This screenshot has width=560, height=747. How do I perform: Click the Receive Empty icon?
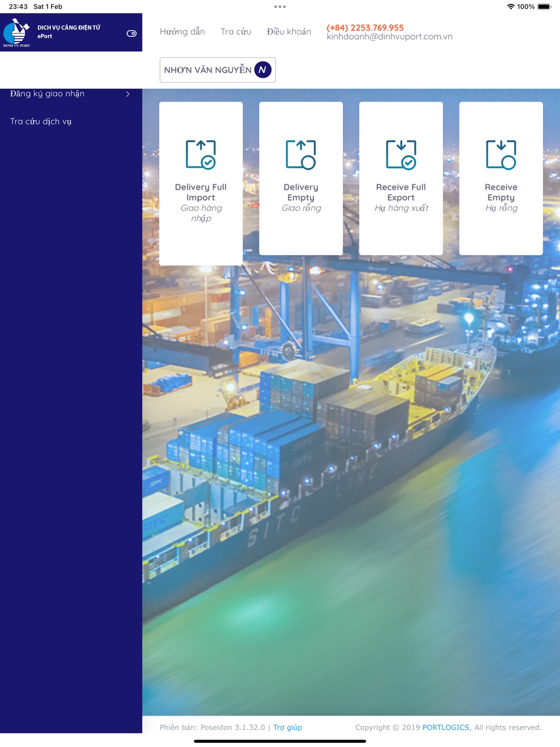click(x=501, y=155)
